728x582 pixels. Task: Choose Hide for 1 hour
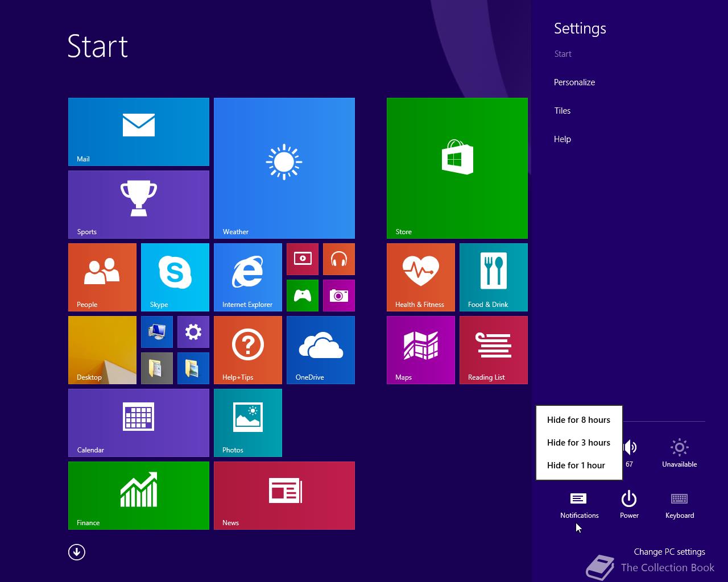[x=579, y=465]
